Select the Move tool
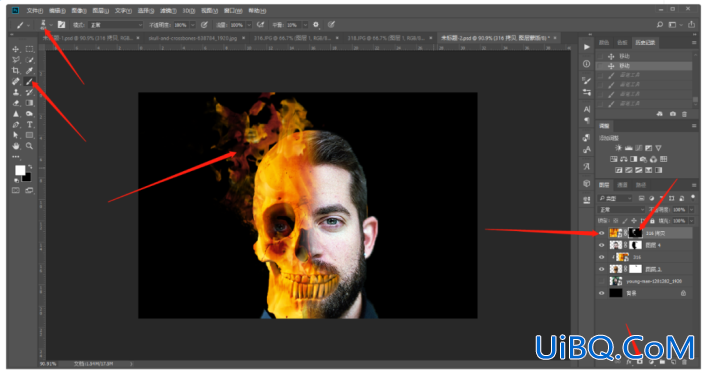Viewport: 705px width, 372px height. (x=16, y=49)
